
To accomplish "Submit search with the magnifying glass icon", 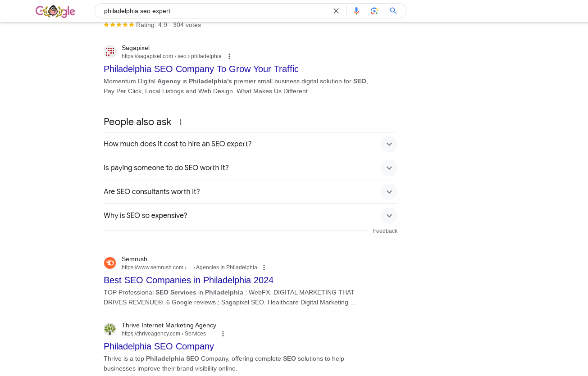I will pyautogui.click(x=393, y=11).
